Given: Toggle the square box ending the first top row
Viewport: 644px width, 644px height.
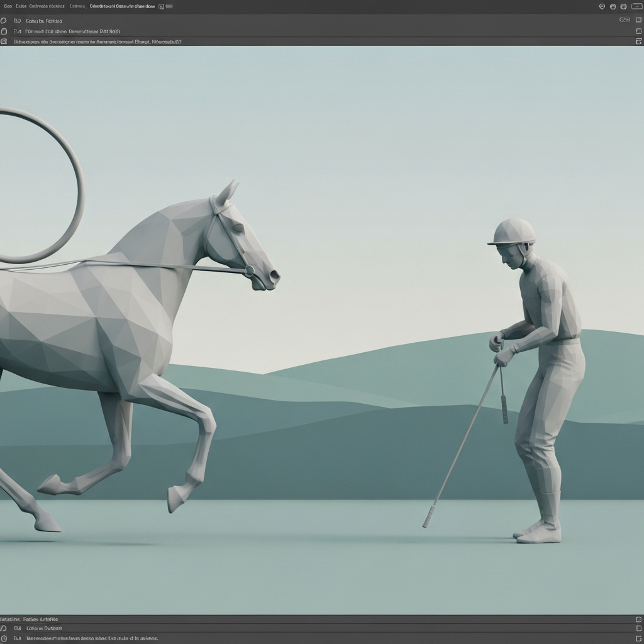Looking at the screenshot, I should point(639,19).
